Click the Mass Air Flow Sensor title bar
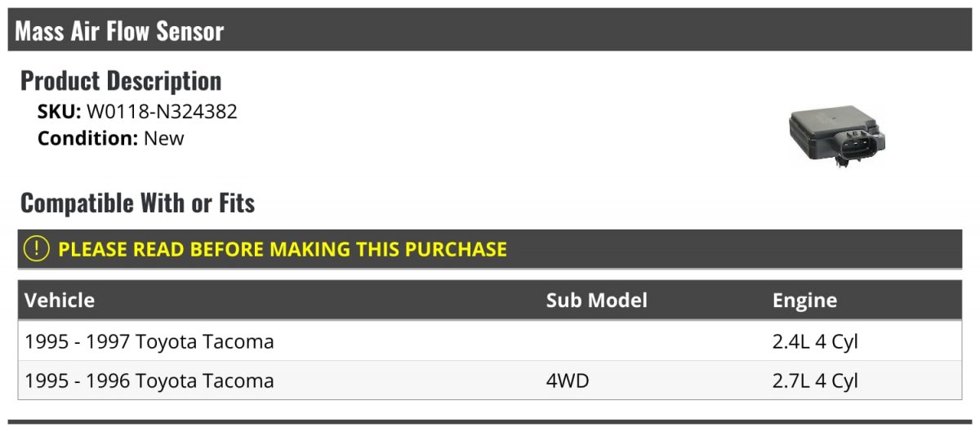Image resolution: width=980 pixels, height=432 pixels. (490, 30)
